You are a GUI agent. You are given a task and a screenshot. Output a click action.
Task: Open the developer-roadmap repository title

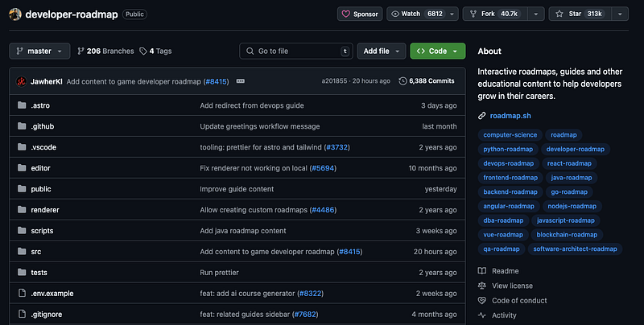[72, 14]
